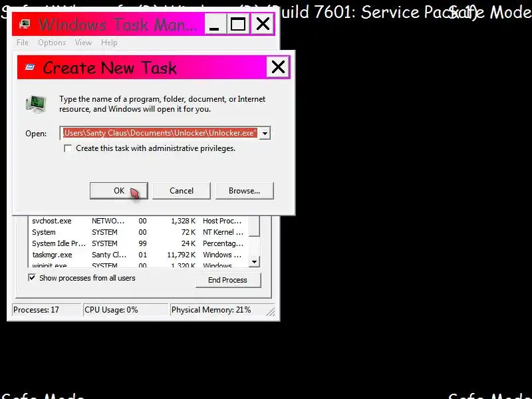Select the svchost.exe process row
The width and height of the screenshot is (532, 399).
click(x=138, y=221)
